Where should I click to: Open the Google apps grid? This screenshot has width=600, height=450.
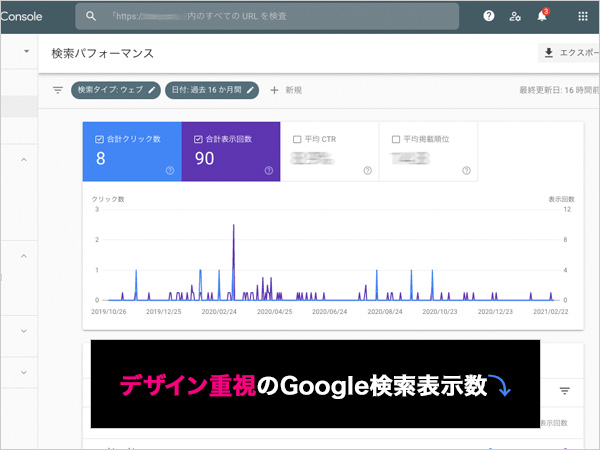pos(583,16)
